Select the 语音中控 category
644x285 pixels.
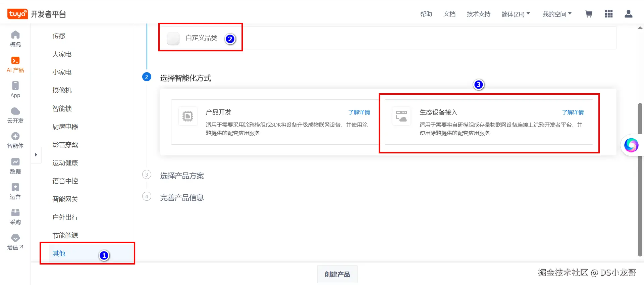coord(65,181)
